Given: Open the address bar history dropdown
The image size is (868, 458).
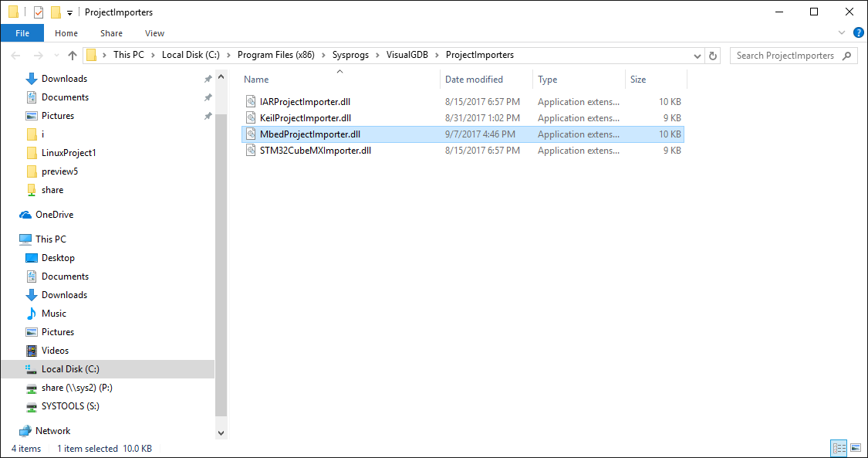Looking at the screenshot, I should (x=697, y=56).
